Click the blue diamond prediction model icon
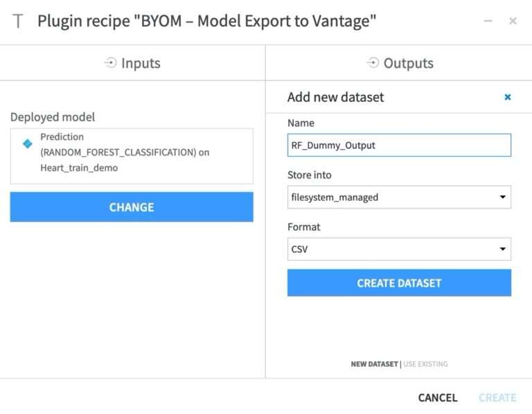 pyautogui.click(x=28, y=144)
